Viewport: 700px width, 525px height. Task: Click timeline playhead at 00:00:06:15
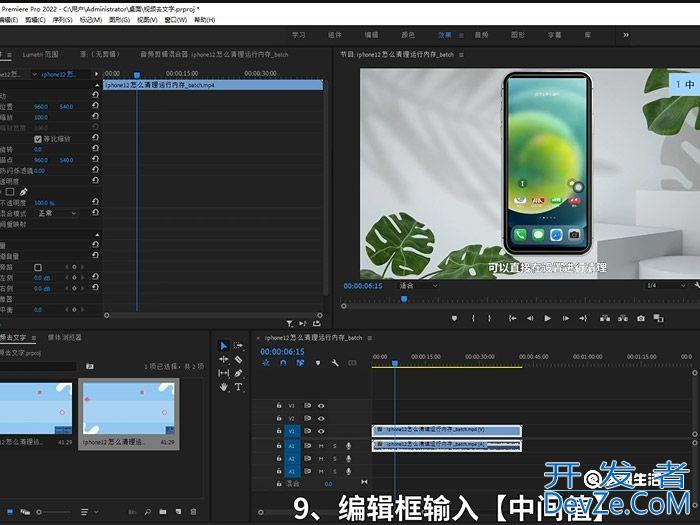[x=395, y=363]
